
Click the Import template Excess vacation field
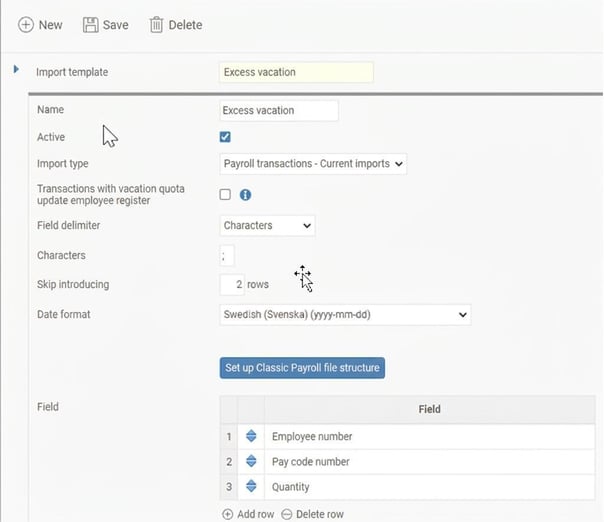pyautogui.click(x=296, y=72)
